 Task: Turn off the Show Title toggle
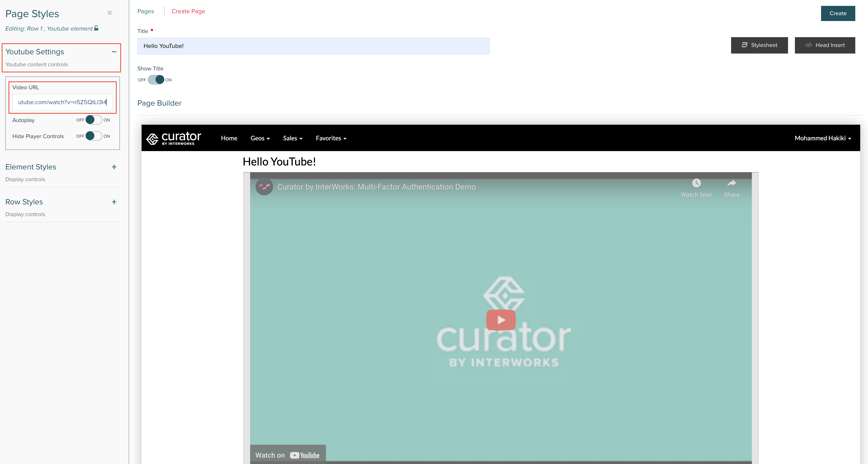[156, 80]
